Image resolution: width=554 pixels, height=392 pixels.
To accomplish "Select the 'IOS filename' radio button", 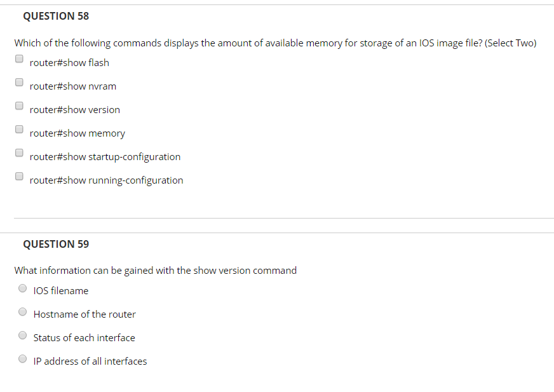I will pyautogui.click(x=23, y=288).
